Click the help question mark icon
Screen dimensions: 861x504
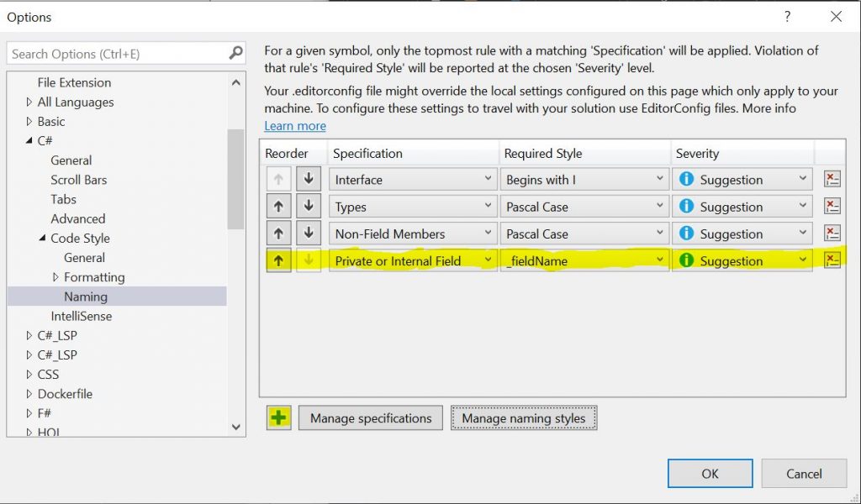[787, 17]
